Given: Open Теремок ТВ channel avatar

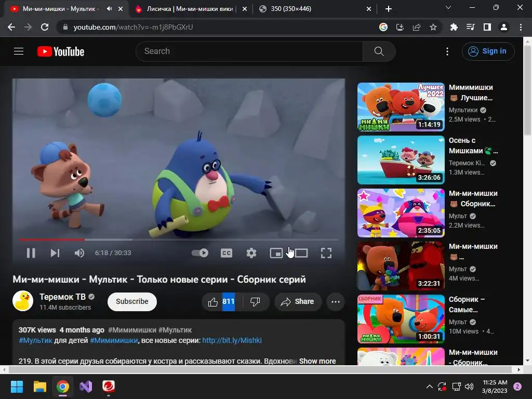Looking at the screenshot, I should [23, 301].
